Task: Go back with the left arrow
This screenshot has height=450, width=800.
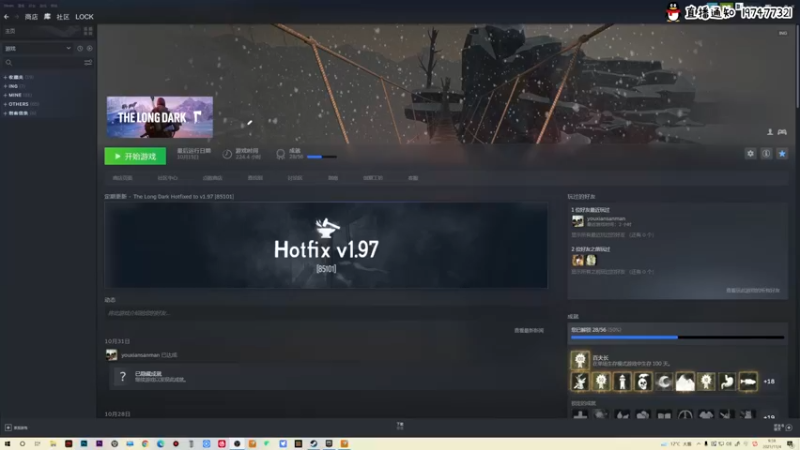Action: tap(7, 17)
